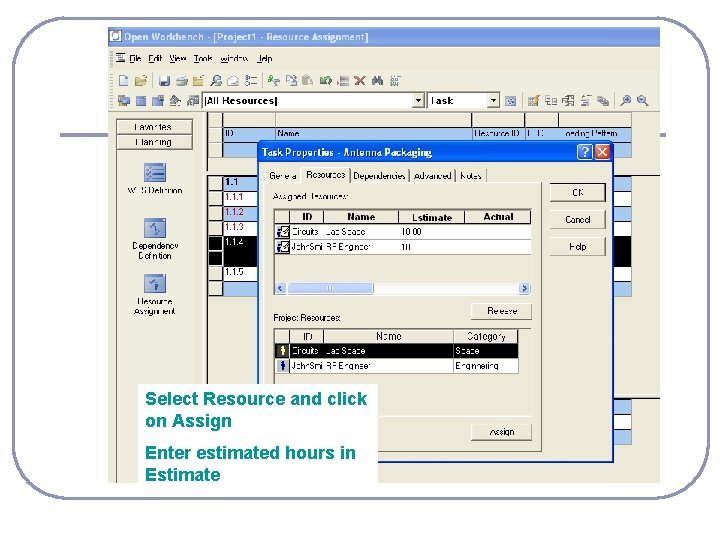Click the Actual column header

pyautogui.click(x=498, y=217)
